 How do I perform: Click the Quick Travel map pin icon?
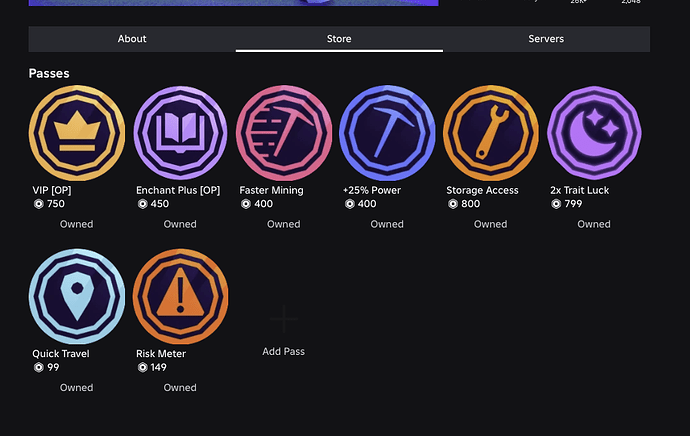click(x=76, y=296)
